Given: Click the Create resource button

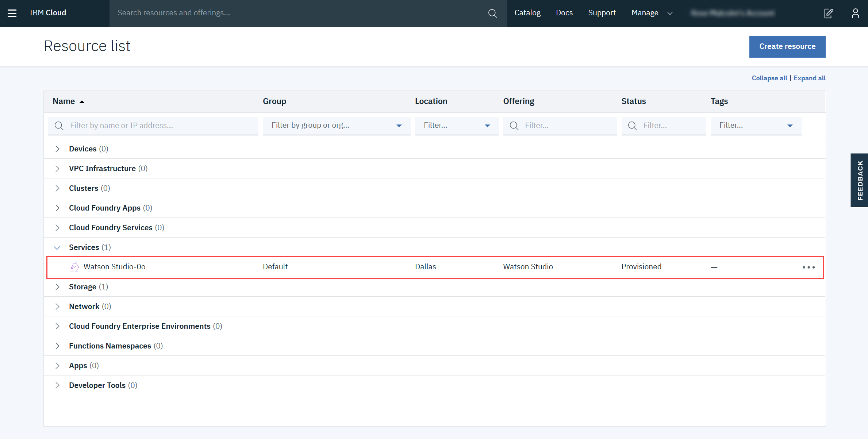Looking at the screenshot, I should click(x=787, y=46).
